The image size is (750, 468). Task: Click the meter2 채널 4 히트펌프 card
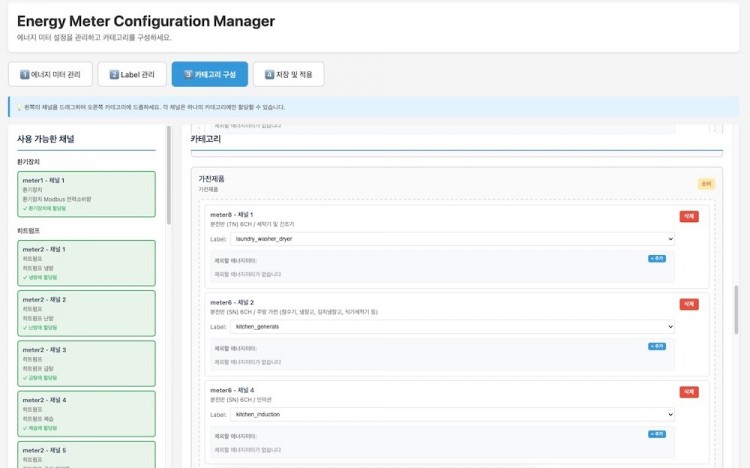click(x=86, y=413)
